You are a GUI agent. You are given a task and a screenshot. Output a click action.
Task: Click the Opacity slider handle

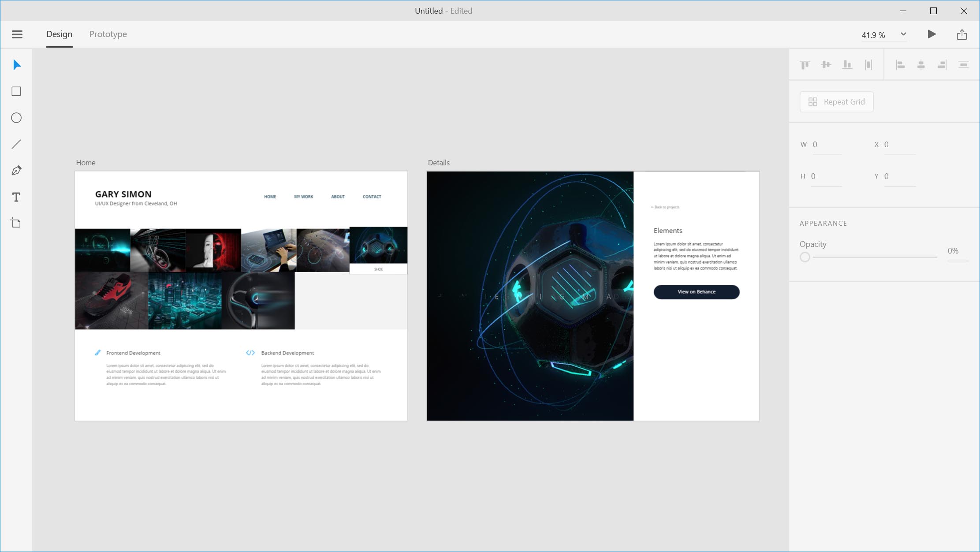click(x=805, y=257)
